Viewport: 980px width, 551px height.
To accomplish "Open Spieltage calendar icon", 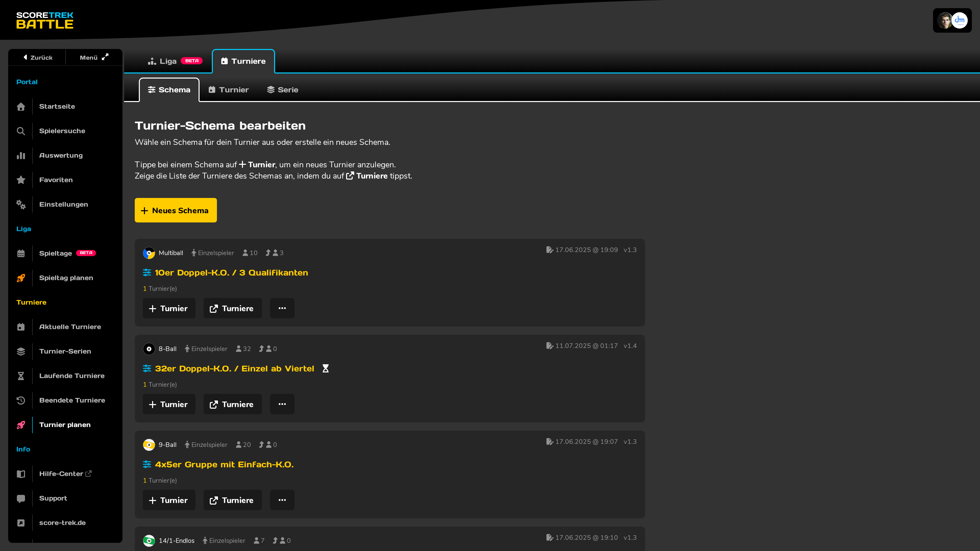I will [21, 253].
